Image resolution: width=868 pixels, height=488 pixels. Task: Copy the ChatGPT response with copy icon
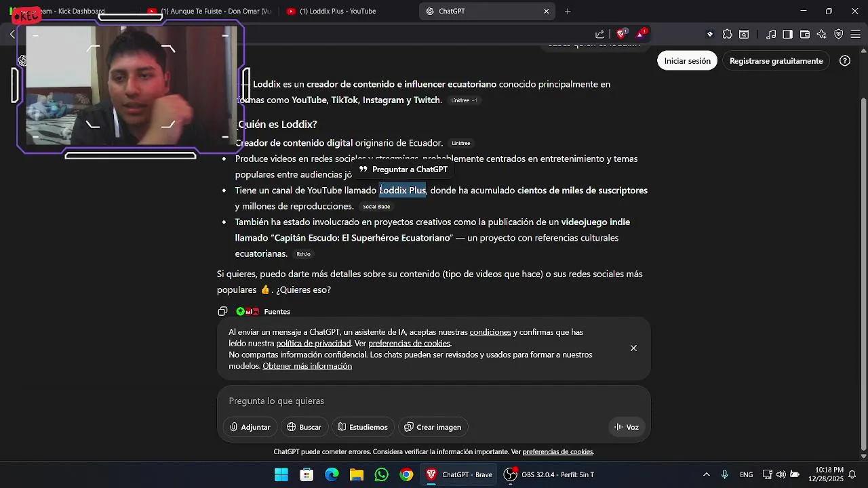coord(222,312)
